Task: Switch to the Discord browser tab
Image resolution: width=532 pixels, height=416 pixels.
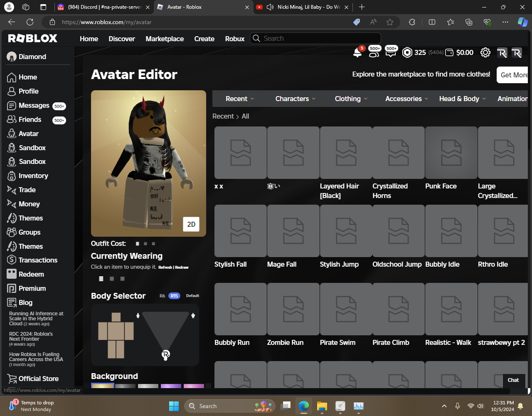Action: pos(103,7)
